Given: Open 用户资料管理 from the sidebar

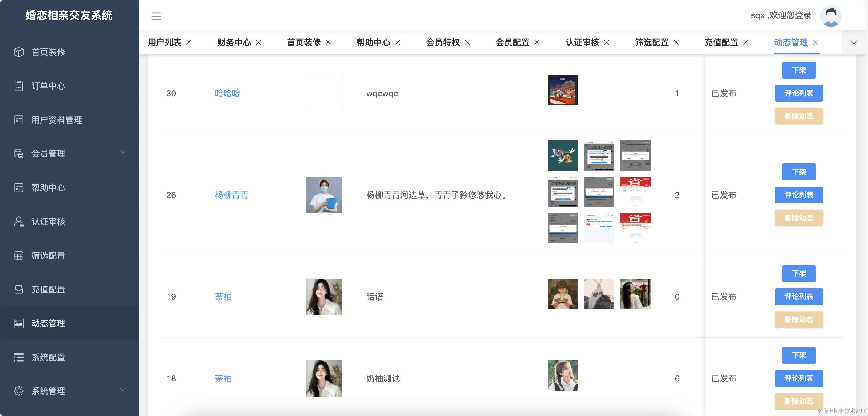Looking at the screenshot, I should [x=56, y=120].
